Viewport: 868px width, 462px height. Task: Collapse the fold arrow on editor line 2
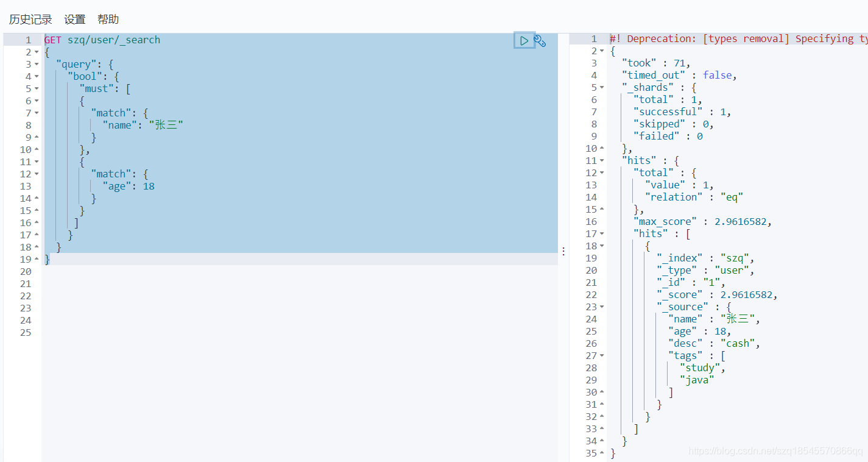37,52
